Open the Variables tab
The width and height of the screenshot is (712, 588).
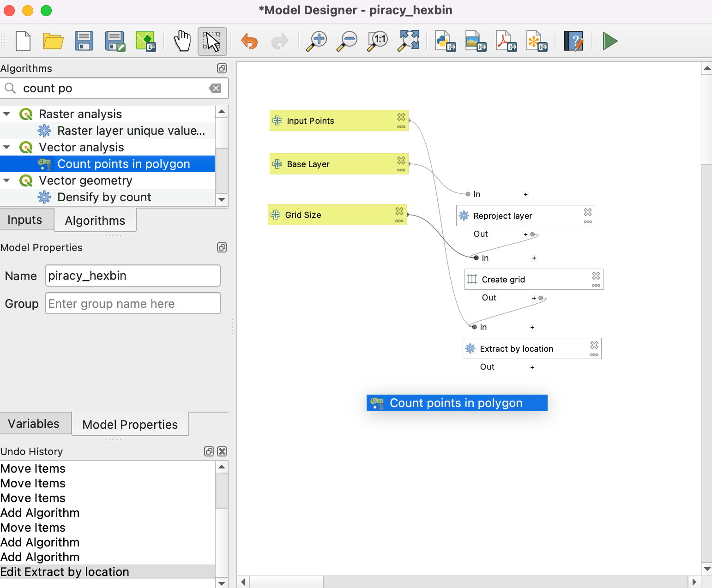coord(33,423)
